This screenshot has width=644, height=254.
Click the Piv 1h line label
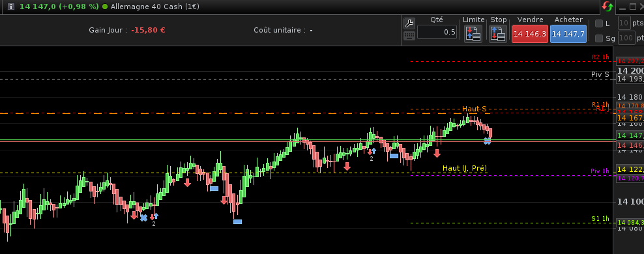coord(600,171)
